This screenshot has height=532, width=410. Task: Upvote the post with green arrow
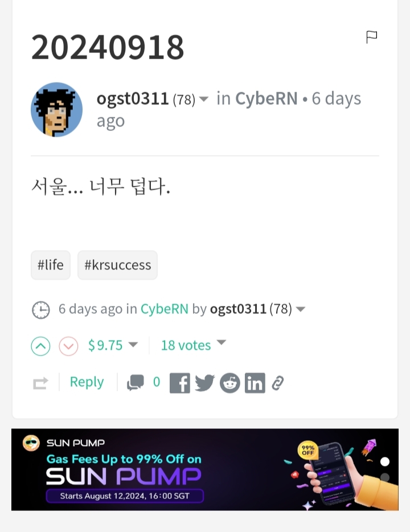point(40,346)
